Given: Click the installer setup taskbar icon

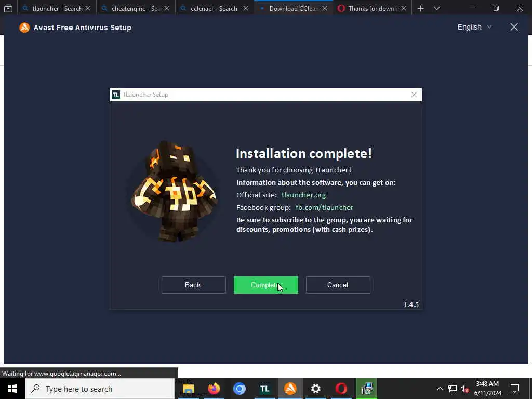Looking at the screenshot, I should click(366, 389).
